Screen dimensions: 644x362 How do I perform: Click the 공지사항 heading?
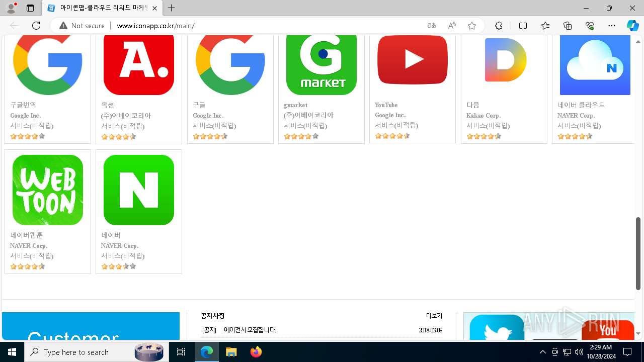point(213,316)
